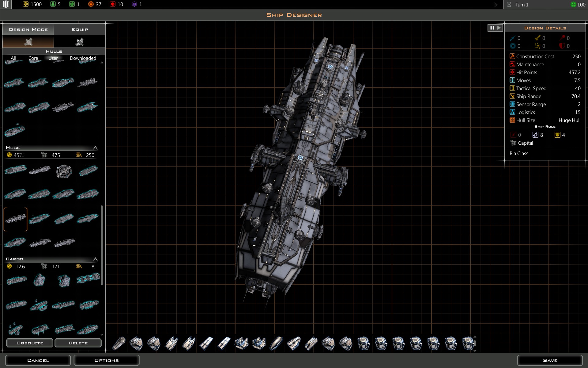Toggle the highlighted hull-mode ship icon

point(28,42)
